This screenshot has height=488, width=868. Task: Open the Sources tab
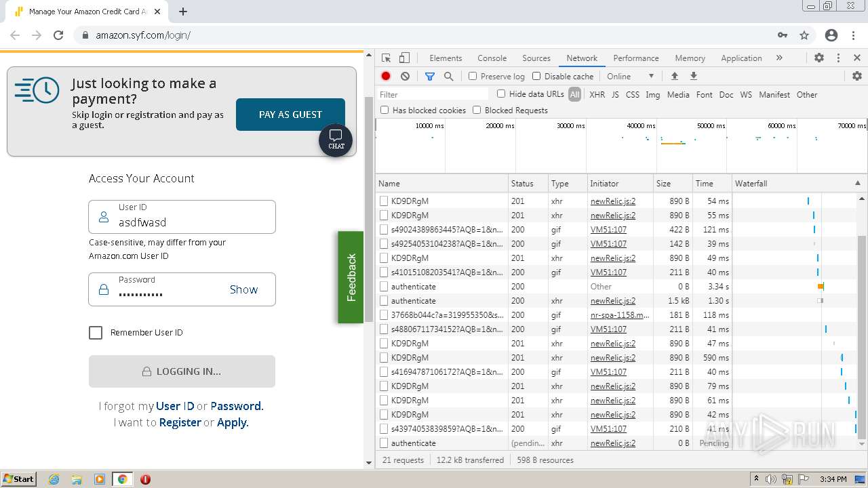(x=536, y=58)
